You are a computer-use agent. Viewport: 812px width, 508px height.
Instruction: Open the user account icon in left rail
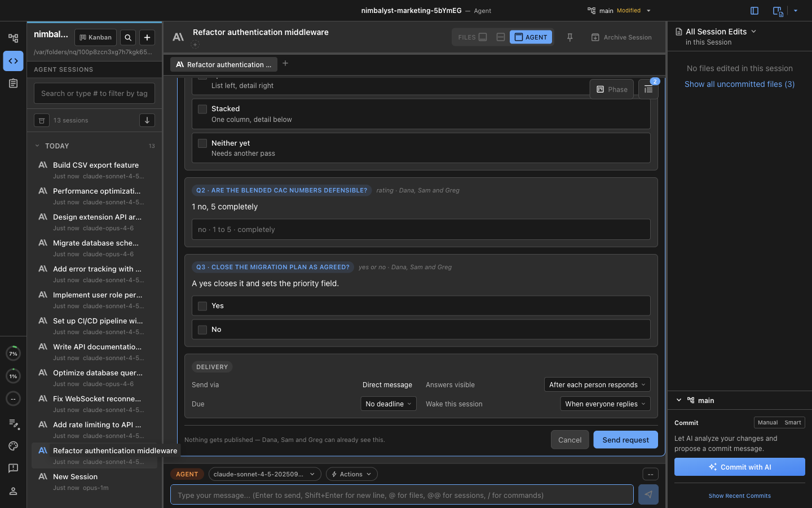pos(13,491)
